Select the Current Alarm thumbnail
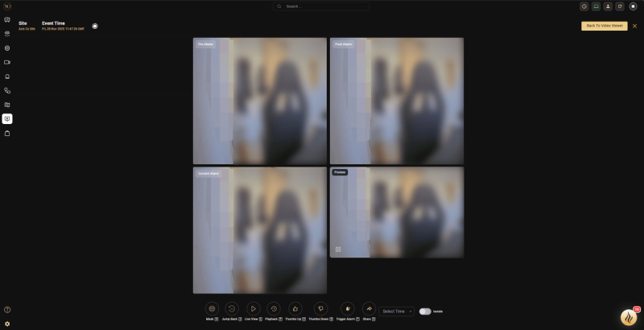Screen dimensions: 644x330 pyautogui.click(x=260, y=230)
